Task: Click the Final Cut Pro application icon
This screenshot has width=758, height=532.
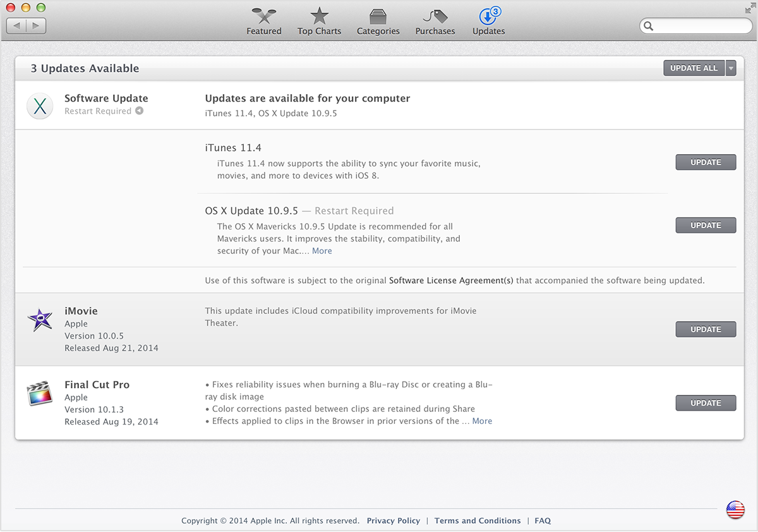Action: pos(40,392)
